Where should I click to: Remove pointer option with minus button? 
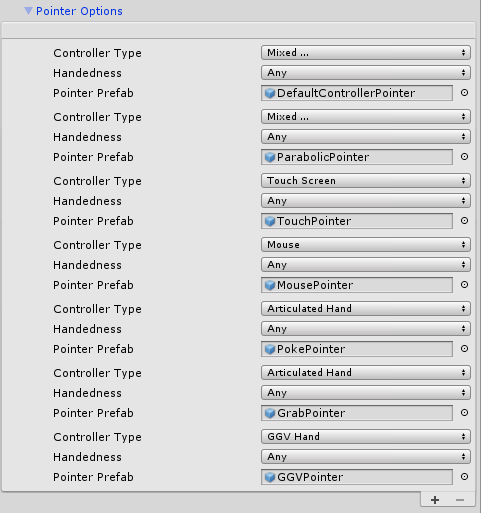[460, 500]
